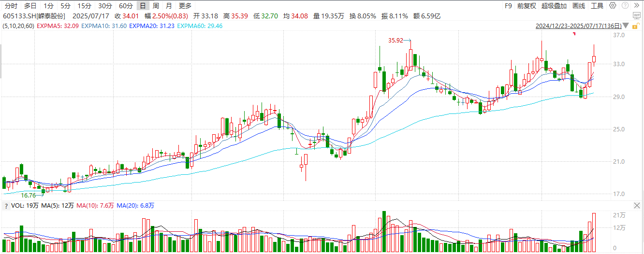Click 超级叠加 super overlay button
Viewport: 644px width, 254px height.
pyautogui.click(x=554, y=6)
